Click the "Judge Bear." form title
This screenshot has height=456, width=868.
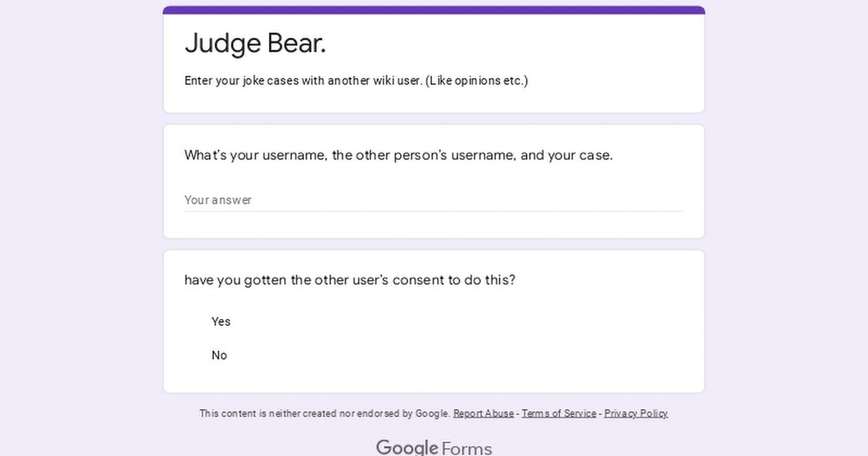pos(255,43)
